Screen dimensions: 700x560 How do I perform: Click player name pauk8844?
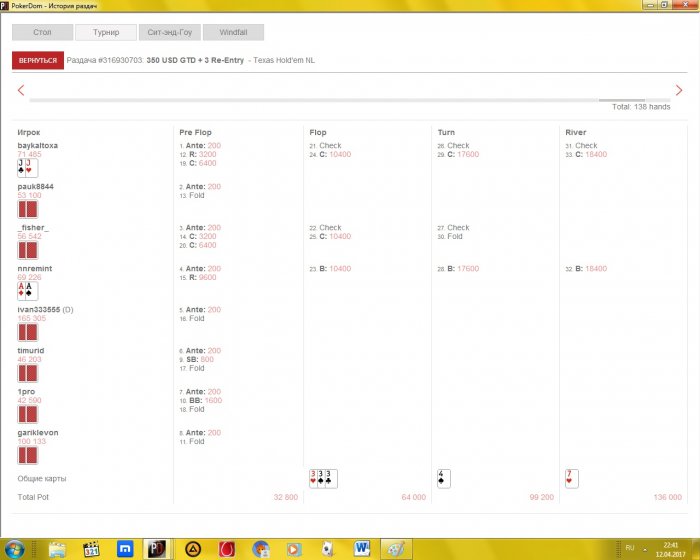coord(35,187)
